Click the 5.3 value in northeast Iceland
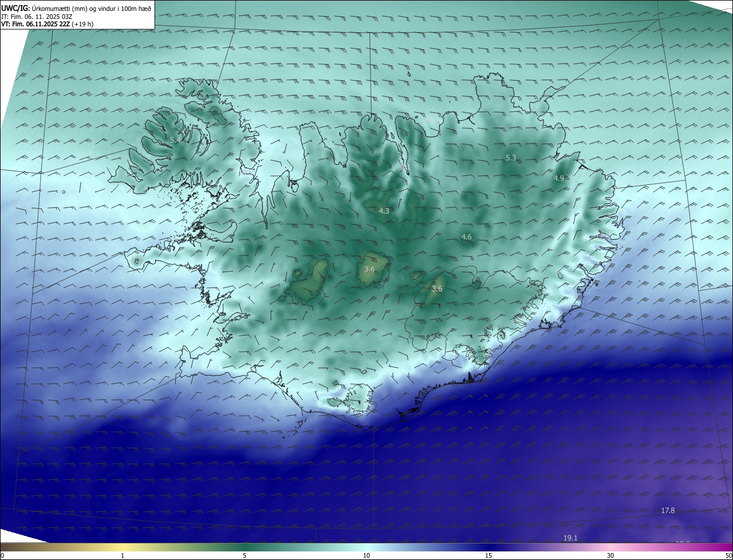 coord(511,157)
